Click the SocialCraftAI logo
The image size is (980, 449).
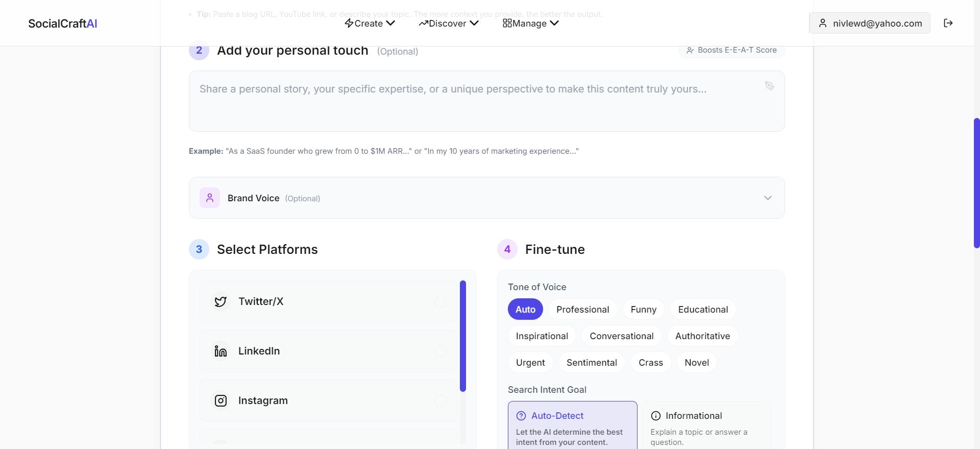click(x=63, y=23)
